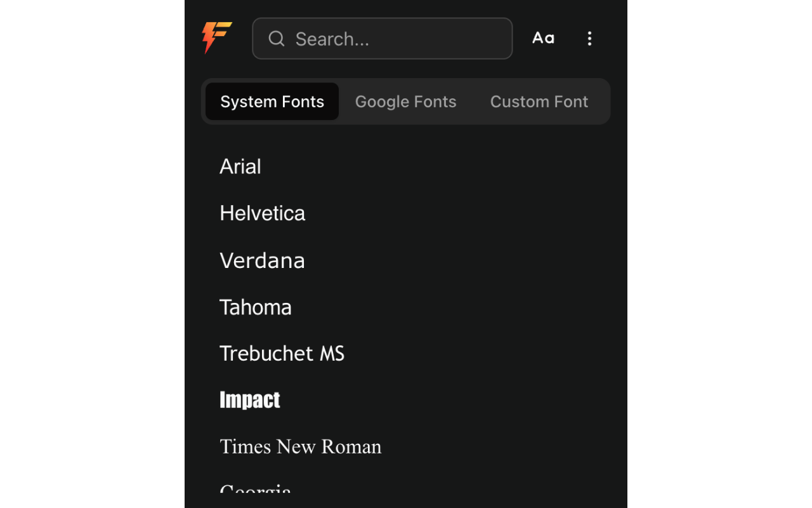Apply the Trebuchet MS font
Image resolution: width=812 pixels, height=508 pixels.
(282, 354)
